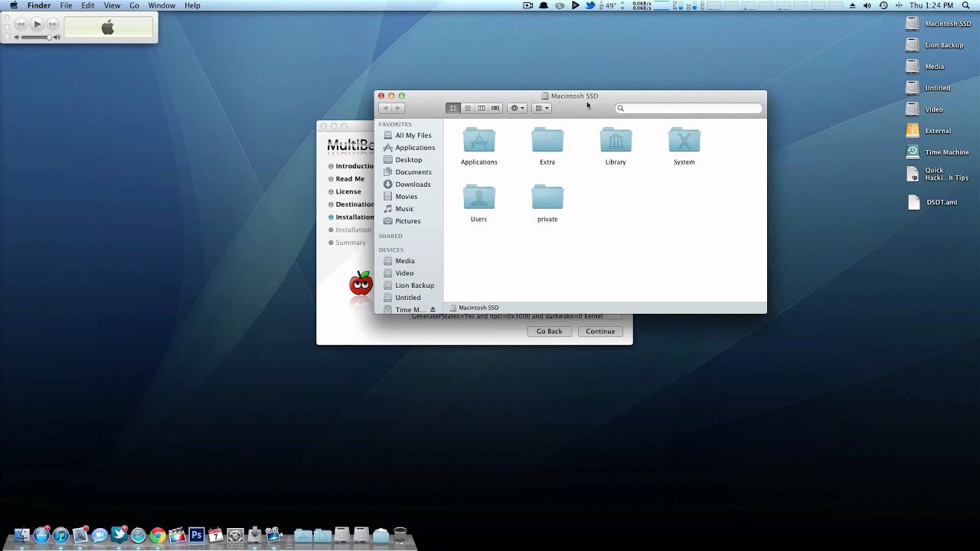This screenshot has width=980, height=551.
Task: Select Untitled device in sidebar
Action: 410,298
